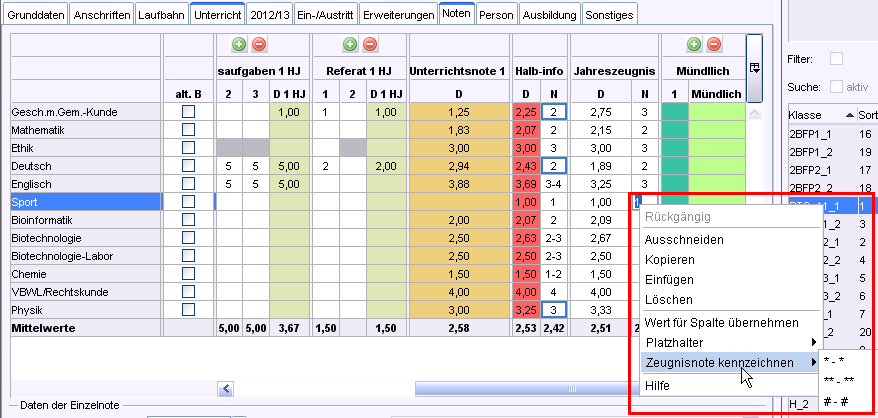The image size is (878, 418).
Task: Open Zeugnisnote kennzeichnen submenu
Action: click(728, 362)
